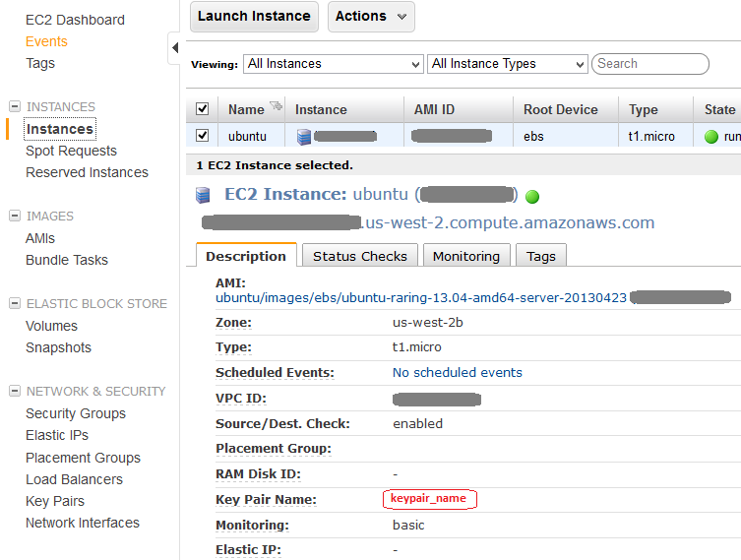Switch to the Monitoring tab
Viewport: 741px width, 560px height.
pyautogui.click(x=466, y=256)
